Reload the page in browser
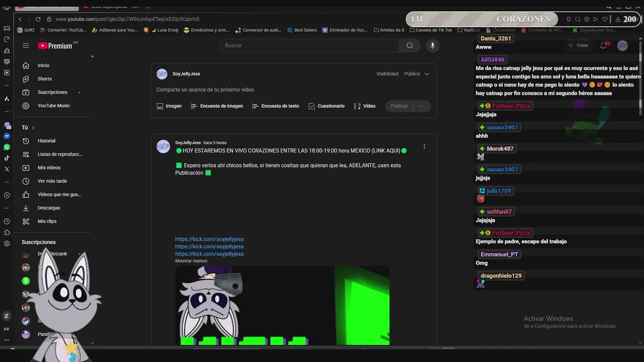The height and width of the screenshot is (362, 644). pos(38,19)
